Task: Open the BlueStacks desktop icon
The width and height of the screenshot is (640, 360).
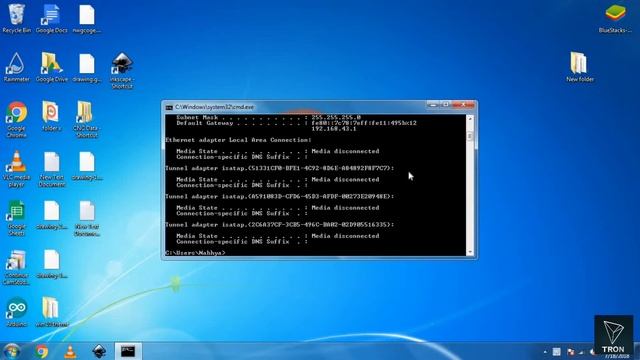Action: (x=615, y=18)
